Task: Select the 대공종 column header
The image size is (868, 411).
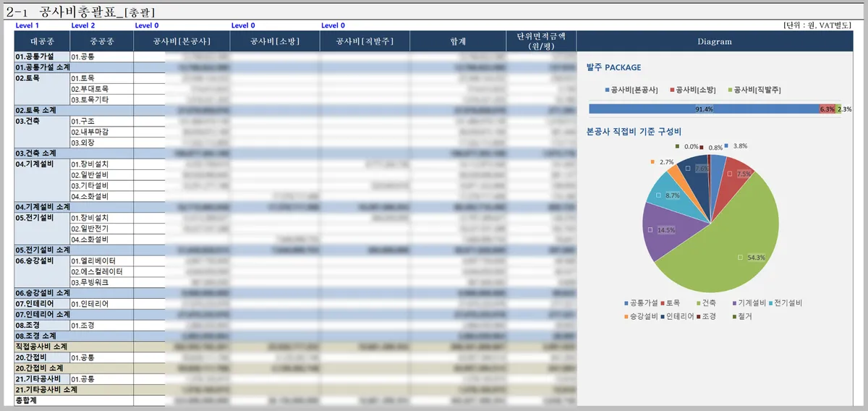Action: [42, 41]
